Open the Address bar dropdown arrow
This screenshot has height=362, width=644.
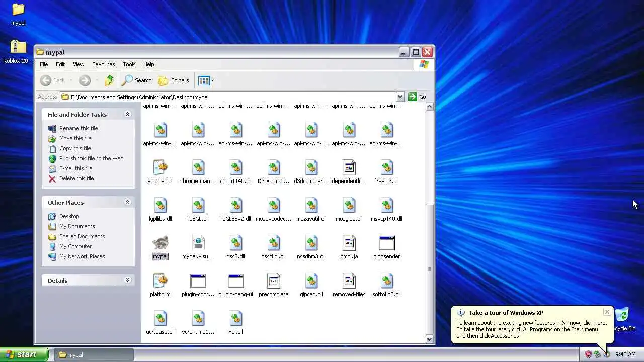(x=400, y=97)
